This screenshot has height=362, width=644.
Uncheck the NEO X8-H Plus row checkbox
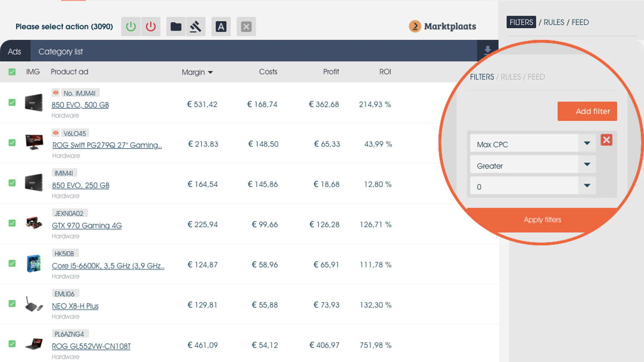pos(12,304)
